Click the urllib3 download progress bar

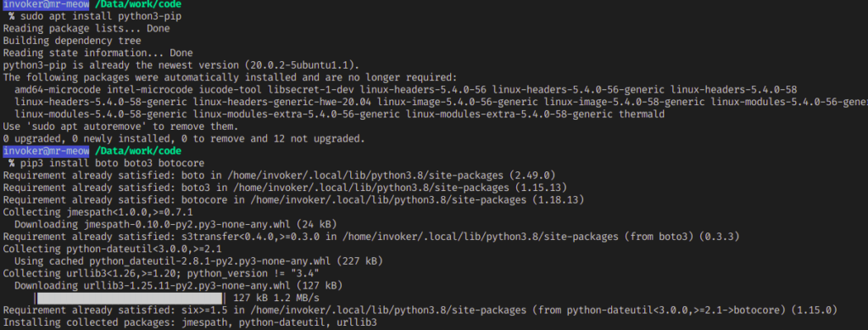(x=129, y=297)
